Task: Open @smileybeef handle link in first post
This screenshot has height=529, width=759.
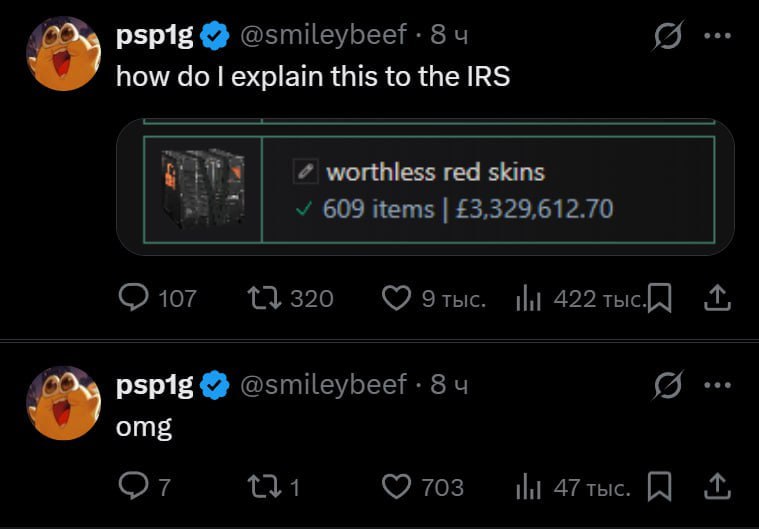Action: (x=324, y=35)
